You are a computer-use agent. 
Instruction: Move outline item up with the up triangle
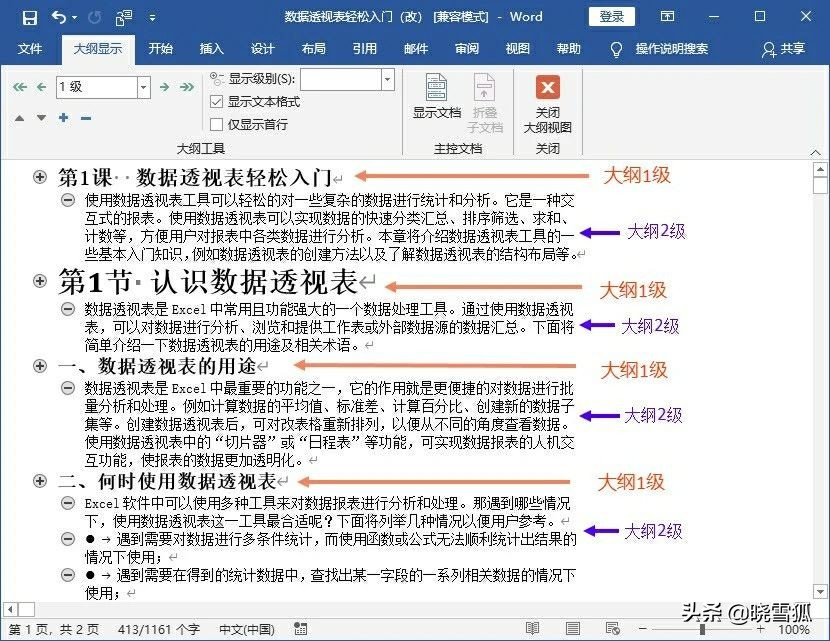(x=20, y=116)
